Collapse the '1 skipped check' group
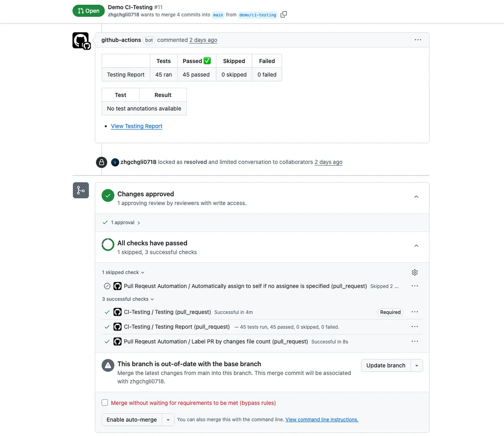 [123, 272]
